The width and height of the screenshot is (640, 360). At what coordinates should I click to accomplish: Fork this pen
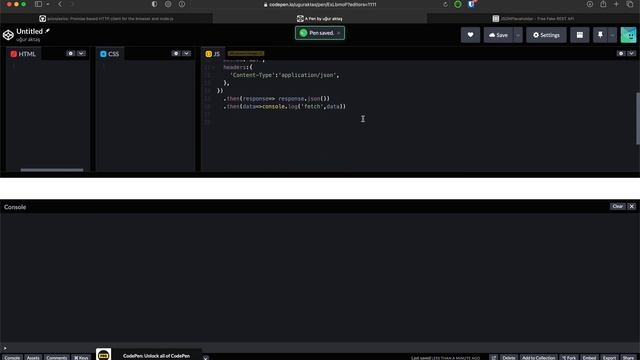pos(569,358)
